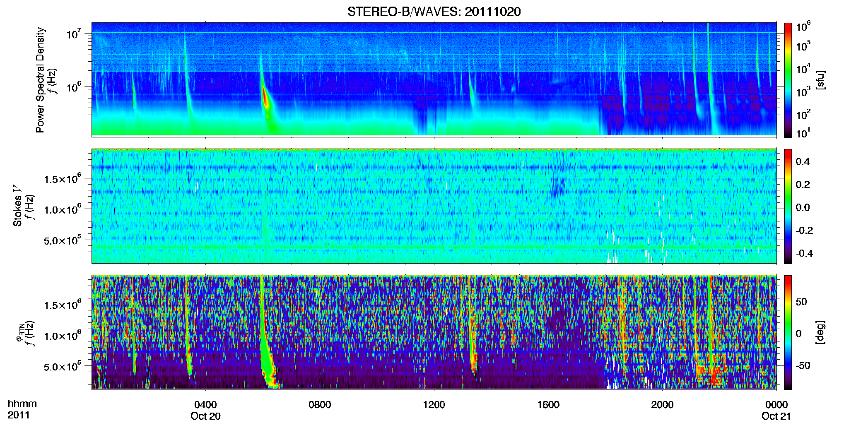
Task: Click the sfu power density color bar
Action: (x=788, y=80)
